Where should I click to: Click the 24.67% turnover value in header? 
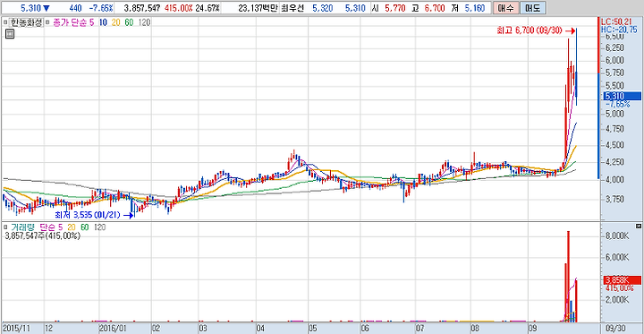208,8
